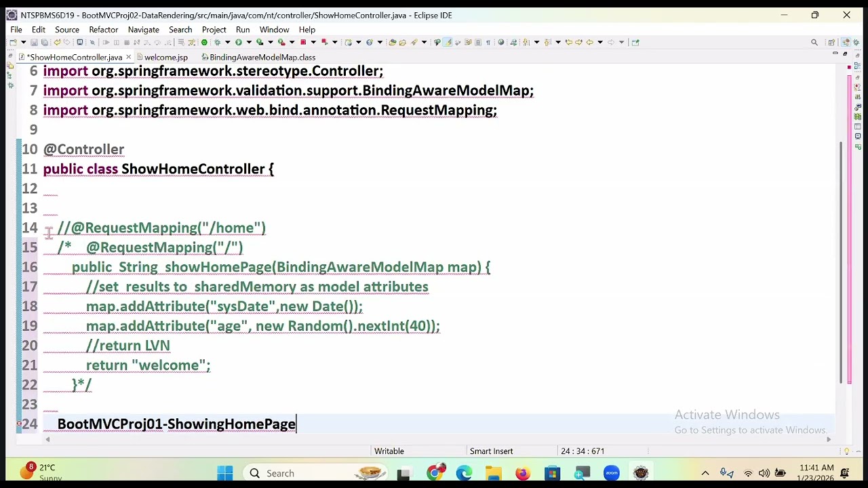Click the Last Edit Location icon
The height and width of the screenshot is (488, 868).
tap(568, 42)
